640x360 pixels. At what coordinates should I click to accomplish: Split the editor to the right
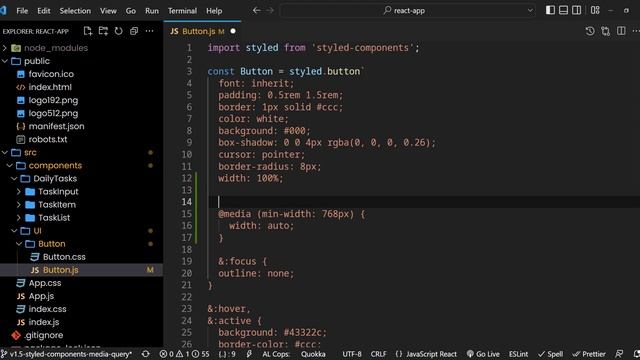click(x=621, y=31)
